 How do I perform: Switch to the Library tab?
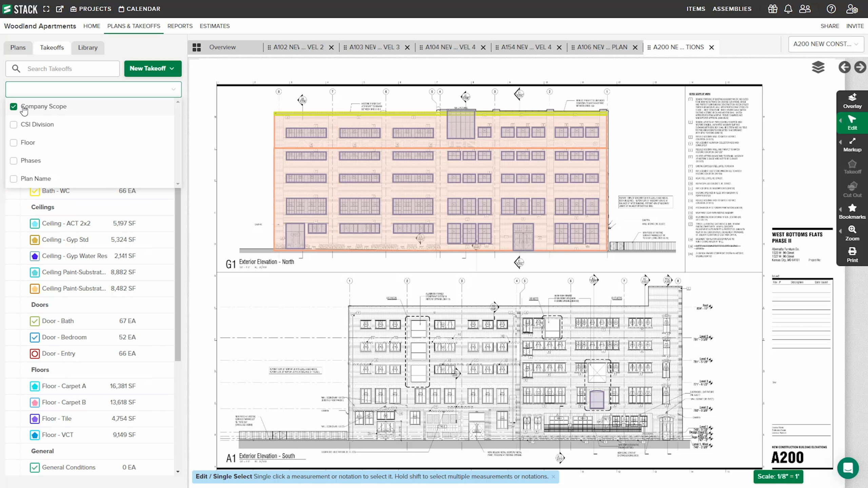point(87,47)
